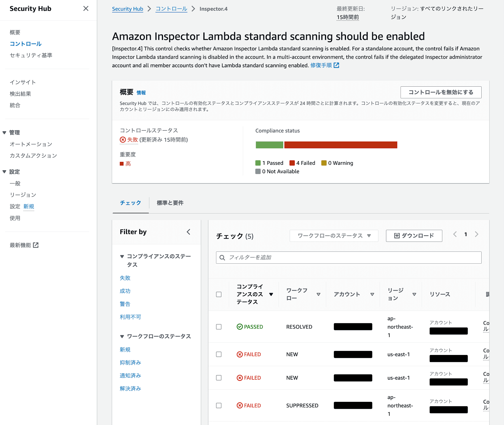Click the 失敗 compliance filter link
Image resolution: width=504 pixels, height=425 pixels.
pos(125,277)
